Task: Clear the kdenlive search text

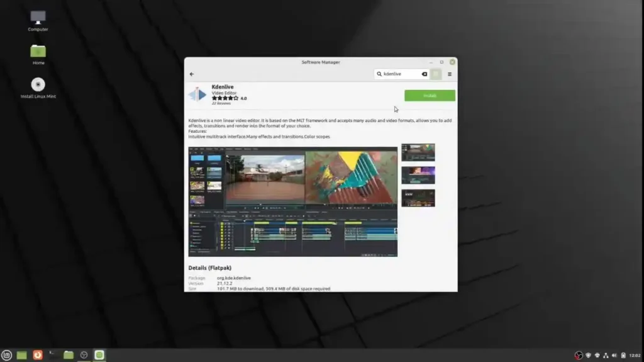Action: pyautogui.click(x=425, y=74)
